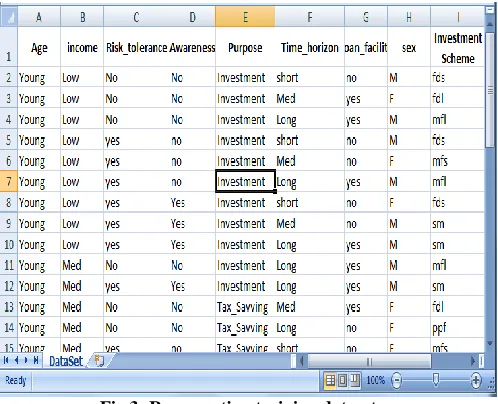Switch to Page Break Preview view

point(355,380)
